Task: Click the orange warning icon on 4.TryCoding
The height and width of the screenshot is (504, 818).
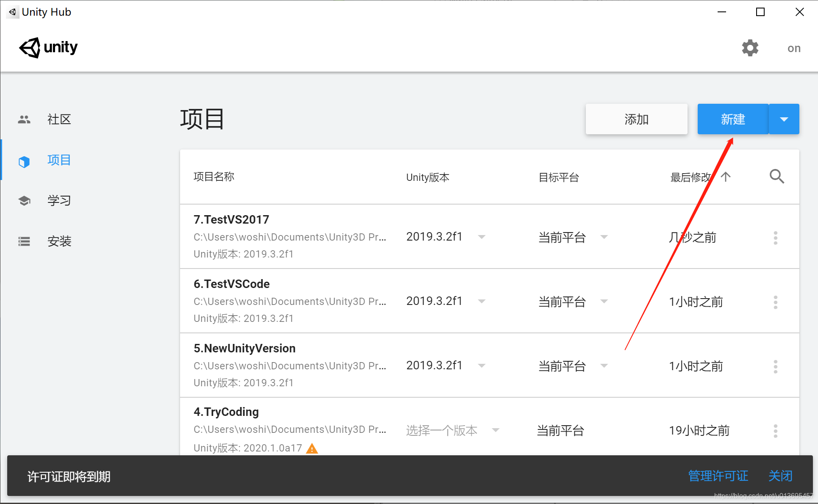Action: click(312, 448)
